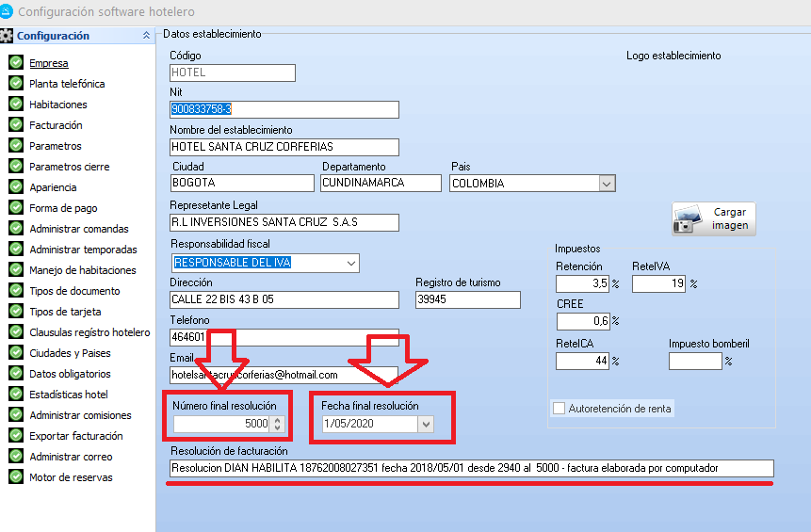Viewport: 811px width, 532px height.
Task: Enable the Autoretención de renta checkbox
Action: click(x=559, y=409)
